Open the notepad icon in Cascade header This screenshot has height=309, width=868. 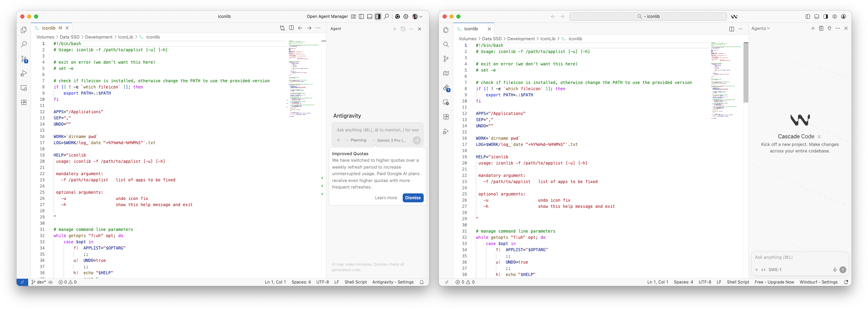(x=821, y=29)
